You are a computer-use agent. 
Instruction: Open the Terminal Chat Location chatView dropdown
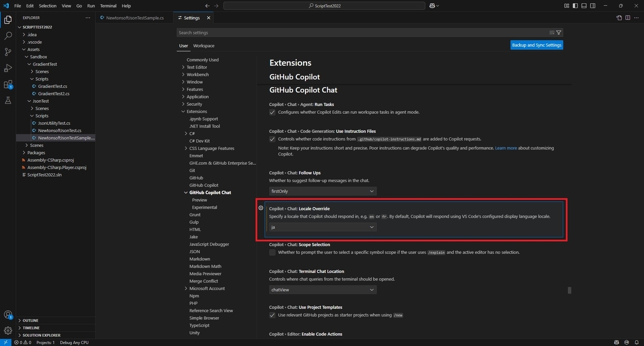tap(323, 290)
